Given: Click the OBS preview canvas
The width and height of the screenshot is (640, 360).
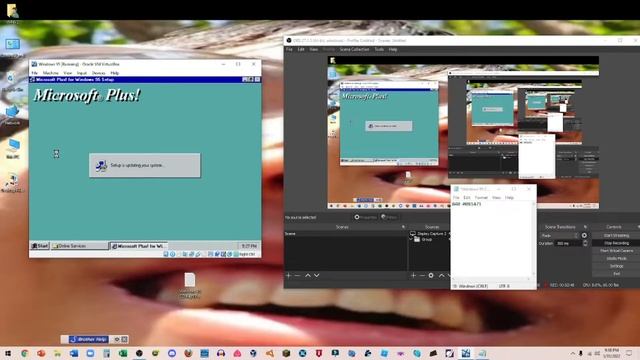Looking at the screenshot, I should [x=463, y=133].
